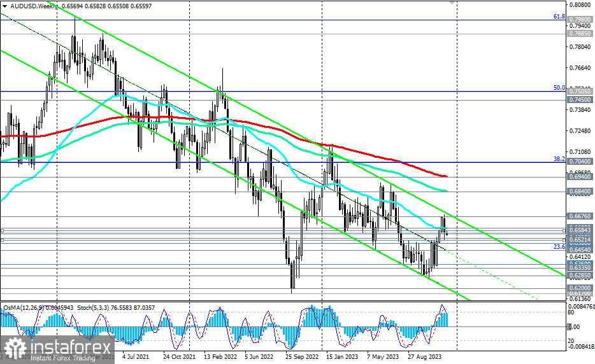595x364 pixels.
Task: Click the 0.79800 price level tag
Action: point(580,19)
